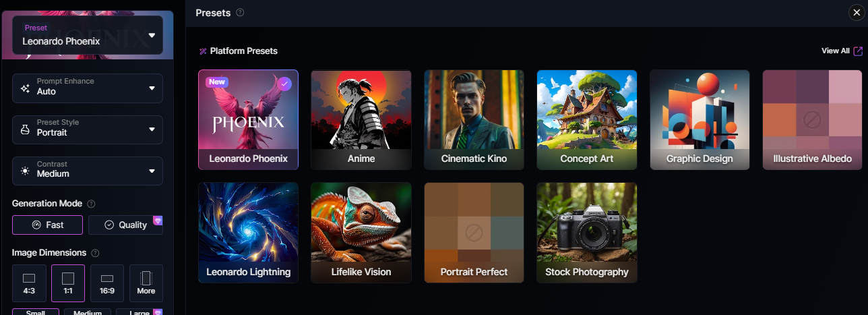868x315 pixels.
Task: Open More image dimension options
Action: coord(146,283)
